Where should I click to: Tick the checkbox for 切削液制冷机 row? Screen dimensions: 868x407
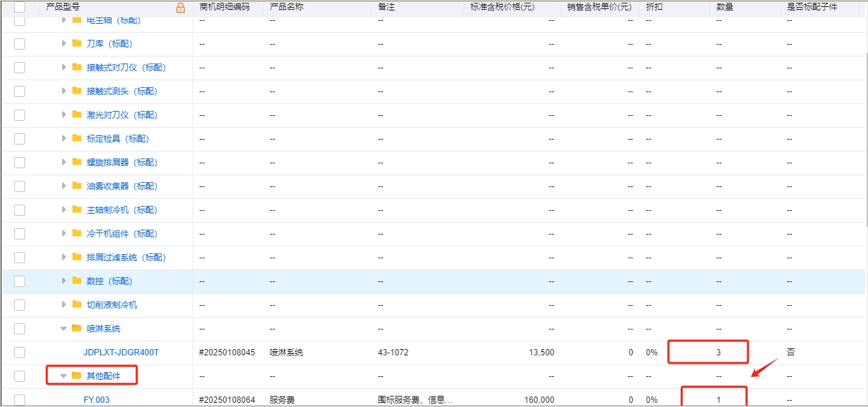(x=20, y=305)
